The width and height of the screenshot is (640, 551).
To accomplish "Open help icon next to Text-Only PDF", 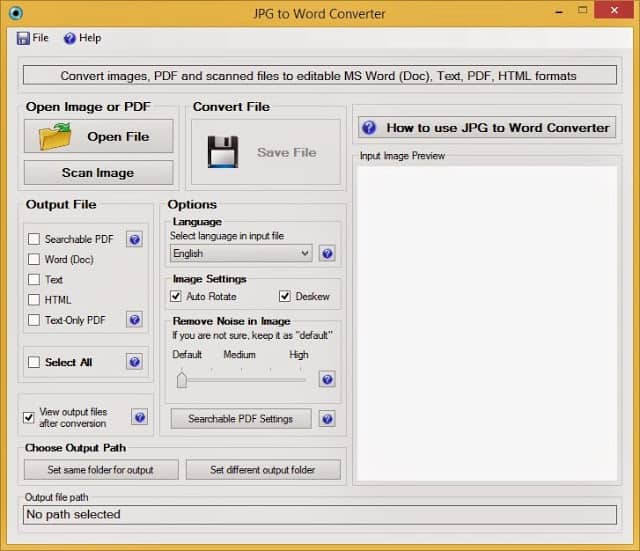I will coord(134,320).
